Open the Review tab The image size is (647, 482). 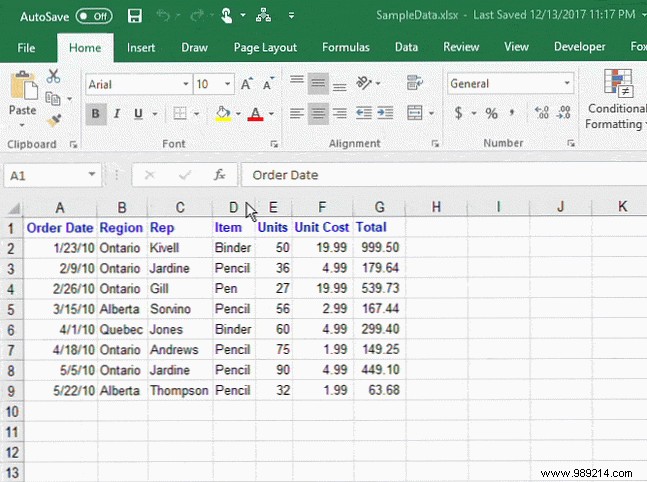(x=461, y=47)
